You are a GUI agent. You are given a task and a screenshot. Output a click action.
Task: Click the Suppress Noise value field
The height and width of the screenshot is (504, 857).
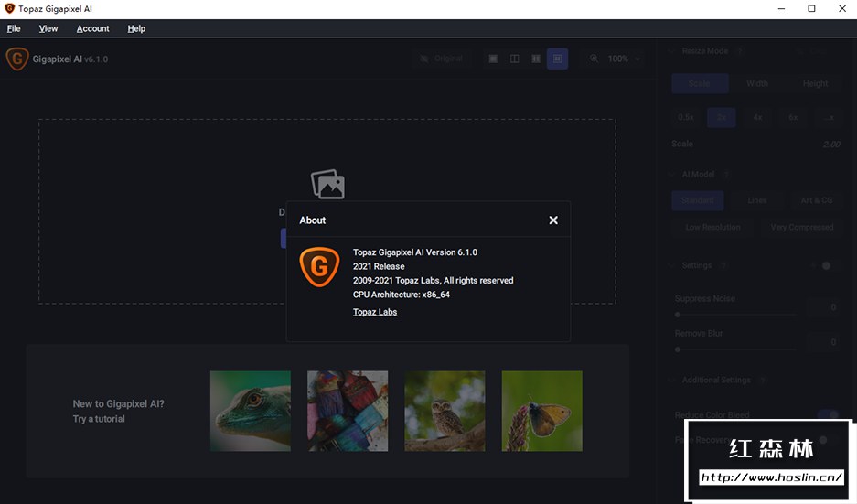click(824, 307)
